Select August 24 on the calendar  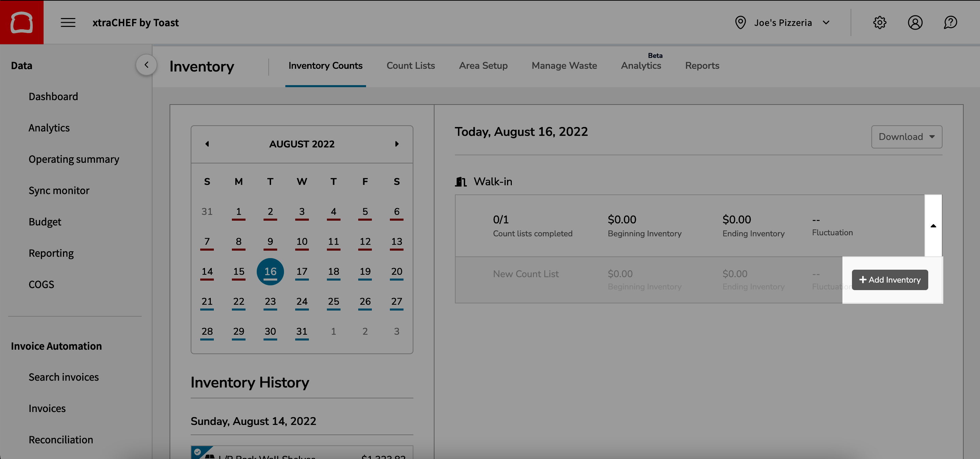[x=302, y=301]
